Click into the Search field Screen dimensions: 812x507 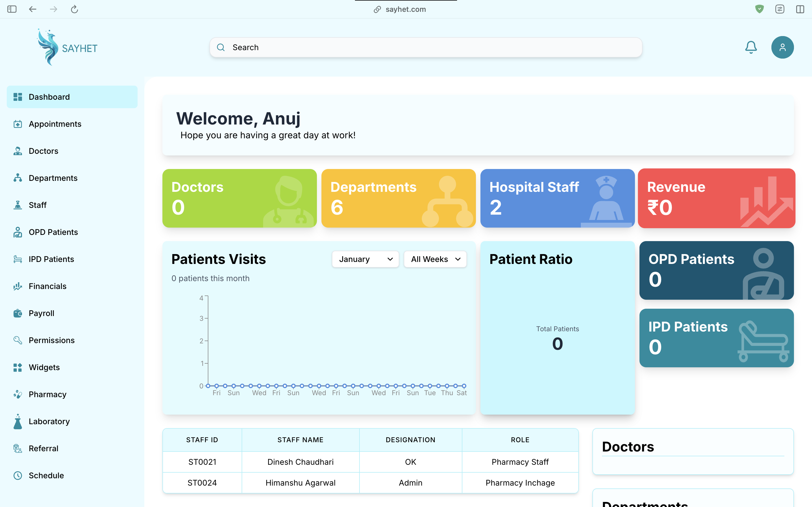point(425,47)
